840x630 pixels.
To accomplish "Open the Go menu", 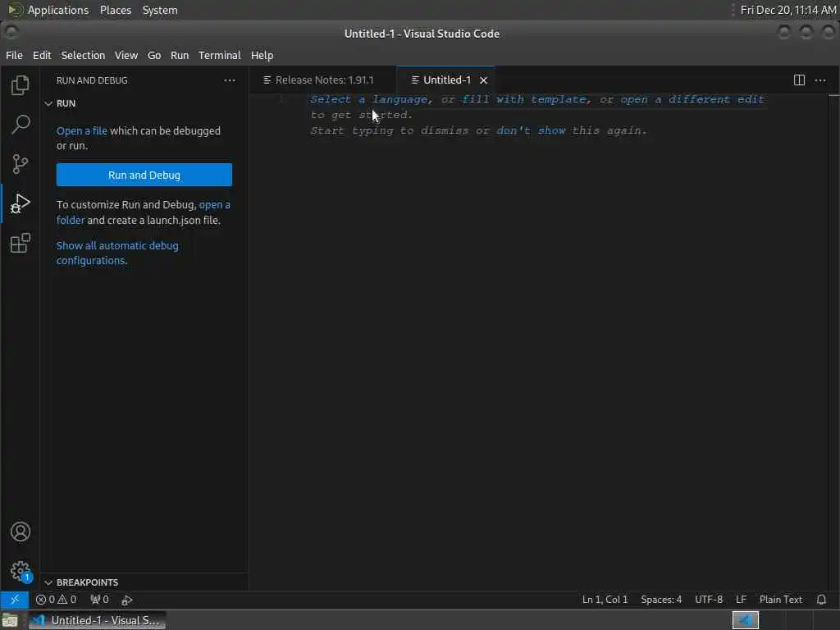I will tap(154, 55).
